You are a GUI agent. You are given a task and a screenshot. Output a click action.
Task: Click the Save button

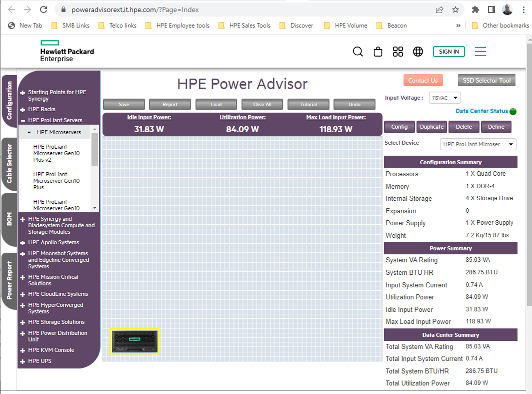click(x=124, y=104)
